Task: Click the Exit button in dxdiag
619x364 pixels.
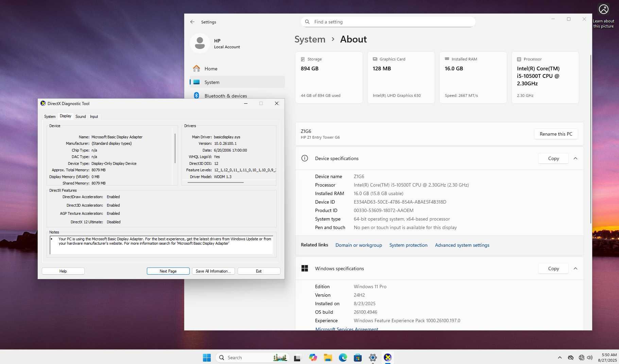Action: point(259,271)
